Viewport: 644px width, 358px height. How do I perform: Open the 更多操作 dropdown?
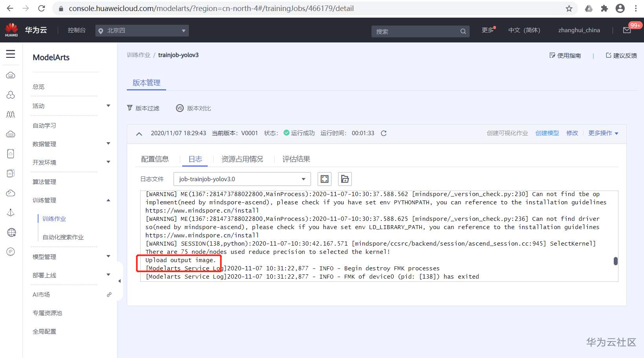click(x=603, y=133)
